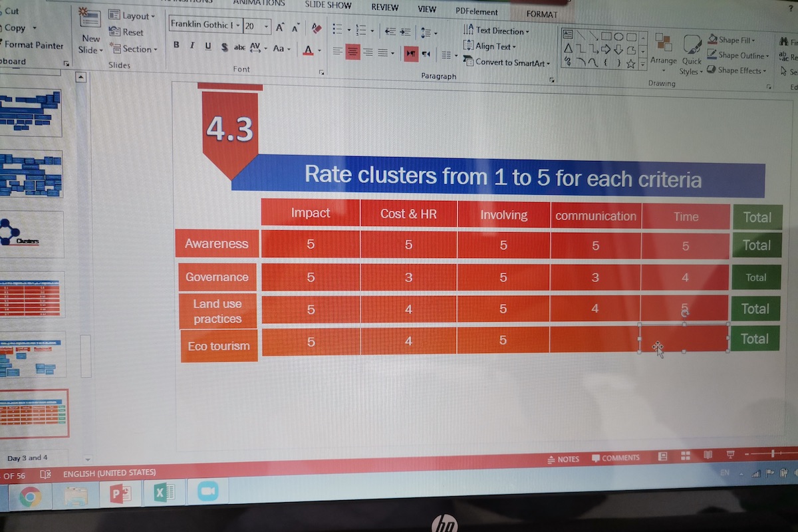This screenshot has height=532, width=798.
Task: Select the Clusters slide thumbnail
Action: 31,233
